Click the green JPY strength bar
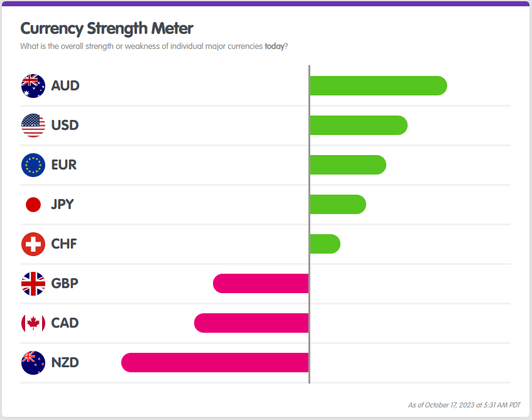532x420 pixels. click(337, 204)
